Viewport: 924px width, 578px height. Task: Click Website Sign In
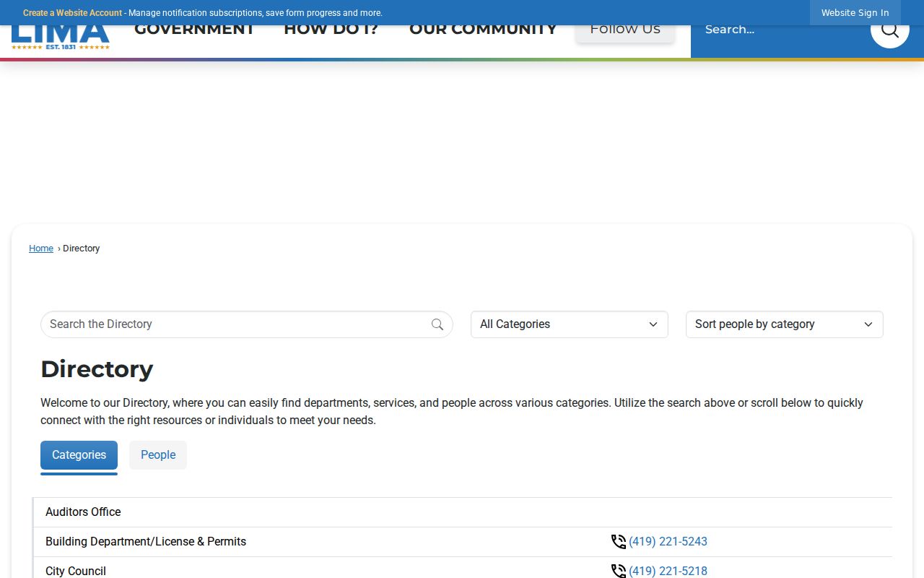click(855, 13)
